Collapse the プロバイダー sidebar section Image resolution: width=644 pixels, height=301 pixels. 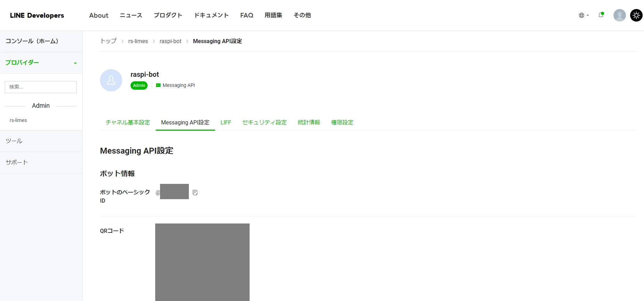(x=41, y=63)
